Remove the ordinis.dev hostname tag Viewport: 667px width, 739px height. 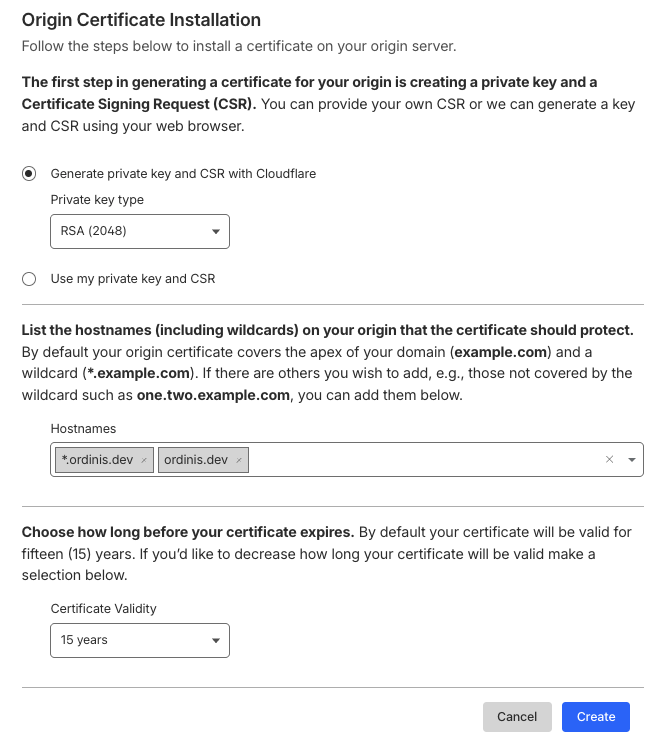tap(239, 460)
